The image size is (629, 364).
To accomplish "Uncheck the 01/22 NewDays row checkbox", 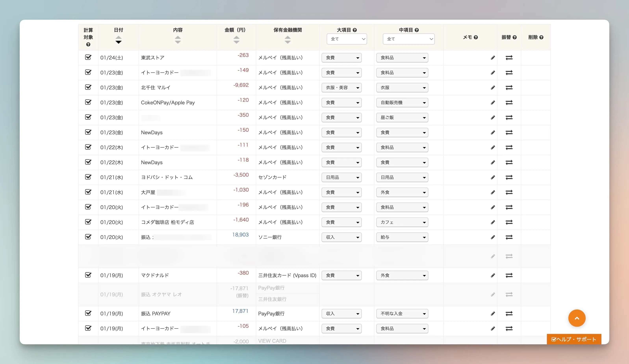I will (x=88, y=162).
